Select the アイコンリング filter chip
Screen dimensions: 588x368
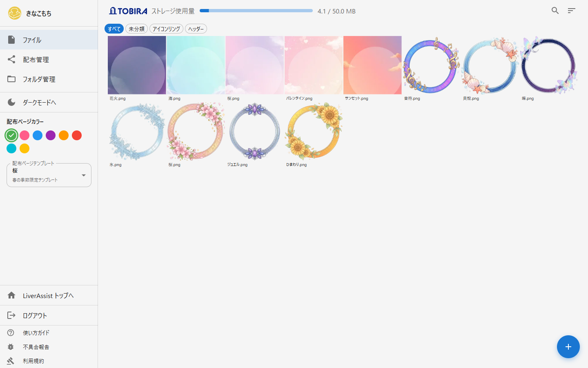(166, 29)
